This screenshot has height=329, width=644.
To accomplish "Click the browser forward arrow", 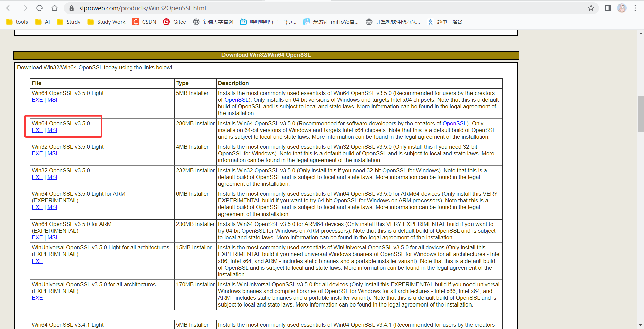I will pos(24,8).
